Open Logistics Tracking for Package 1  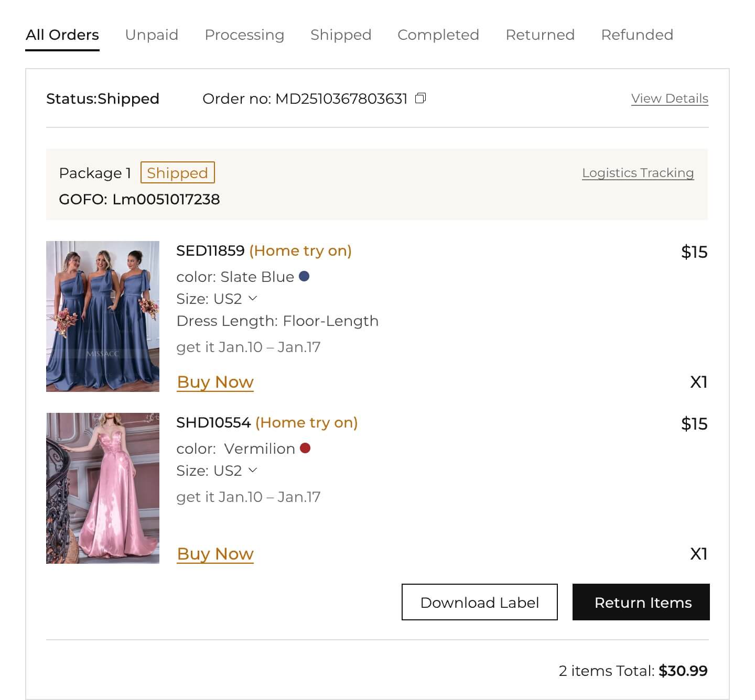(x=638, y=173)
